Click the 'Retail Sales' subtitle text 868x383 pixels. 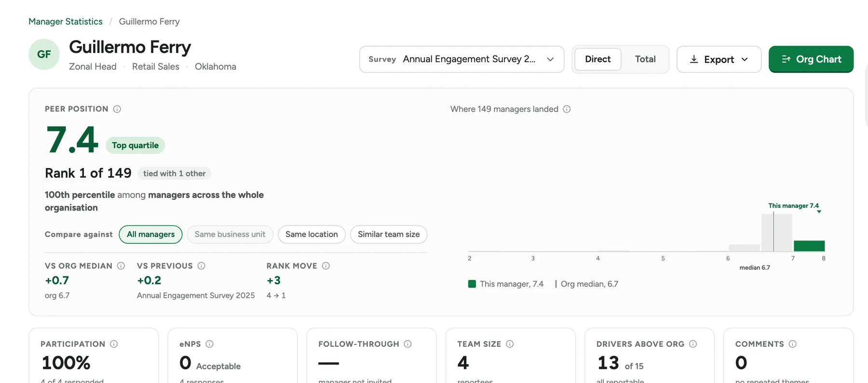[156, 66]
